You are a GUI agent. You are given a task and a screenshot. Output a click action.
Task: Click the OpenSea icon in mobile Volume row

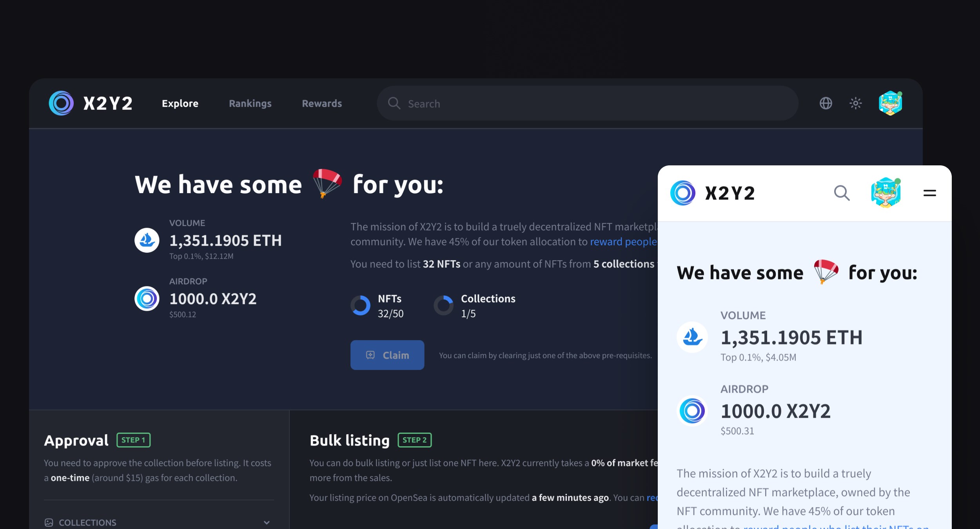click(692, 337)
